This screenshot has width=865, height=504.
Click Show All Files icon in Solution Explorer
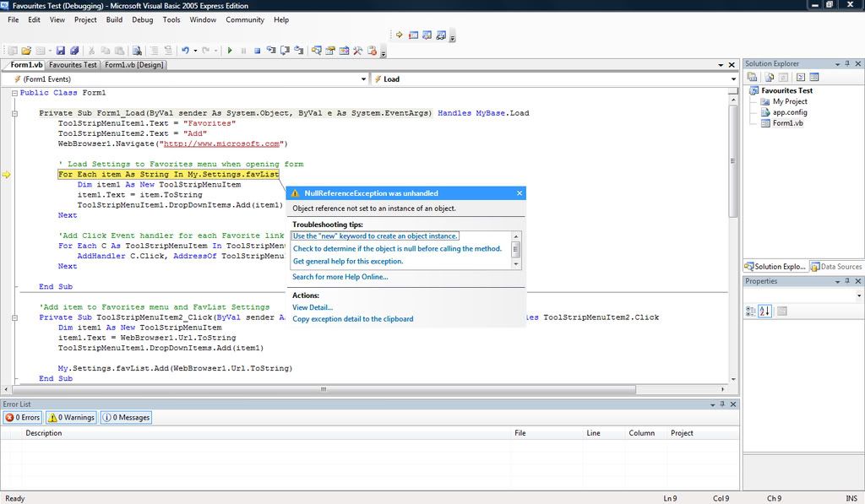[x=769, y=77]
